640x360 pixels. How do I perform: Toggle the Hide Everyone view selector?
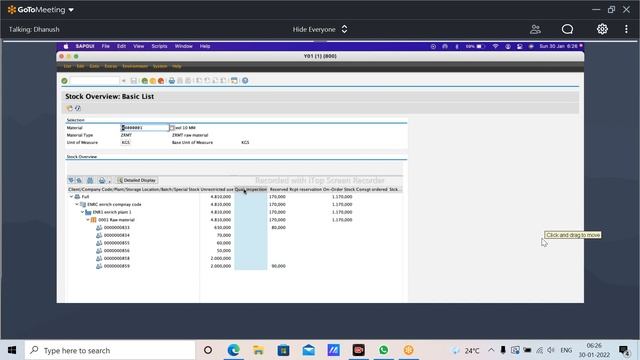[x=320, y=29]
